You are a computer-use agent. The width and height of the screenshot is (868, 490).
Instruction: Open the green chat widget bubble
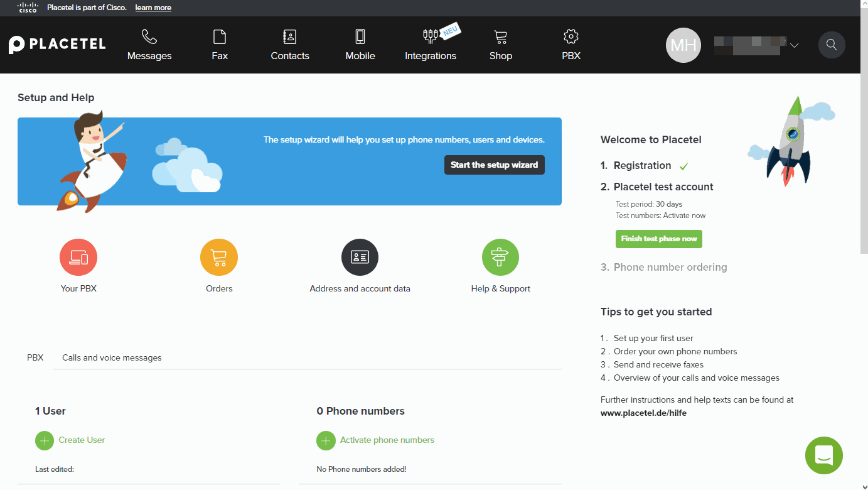click(824, 455)
